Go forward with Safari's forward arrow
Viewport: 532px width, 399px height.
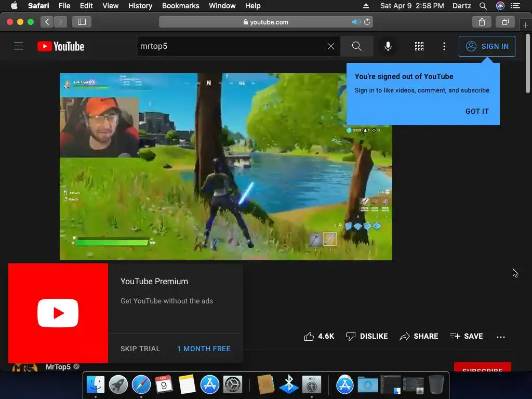click(x=60, y=22)
